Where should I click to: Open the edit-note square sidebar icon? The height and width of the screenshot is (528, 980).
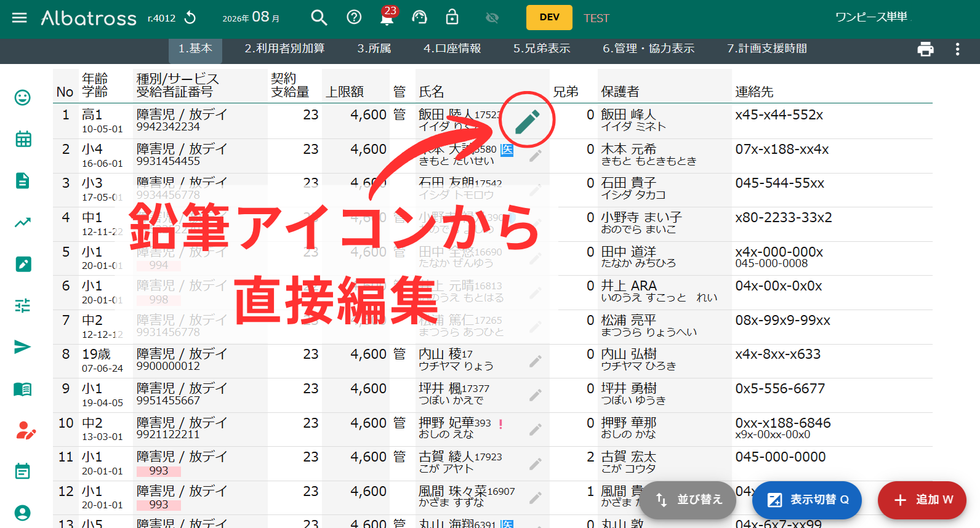(x=23, y=264)
